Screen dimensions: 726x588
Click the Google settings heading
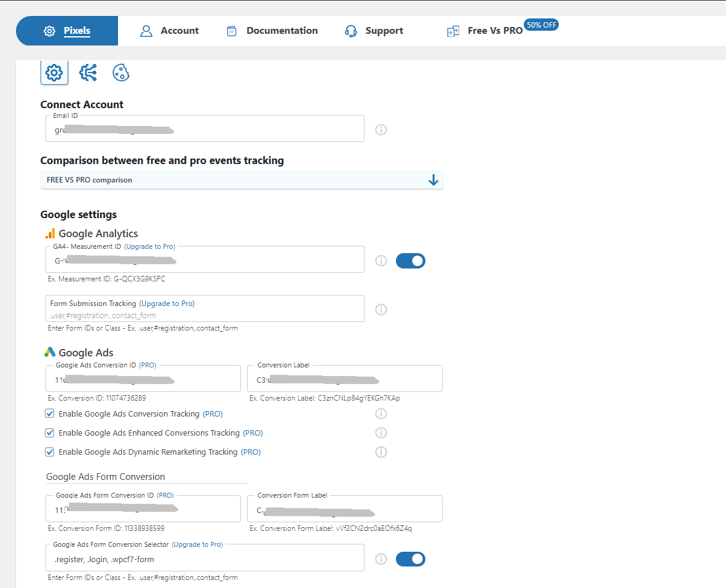click(x=79, y=214)
